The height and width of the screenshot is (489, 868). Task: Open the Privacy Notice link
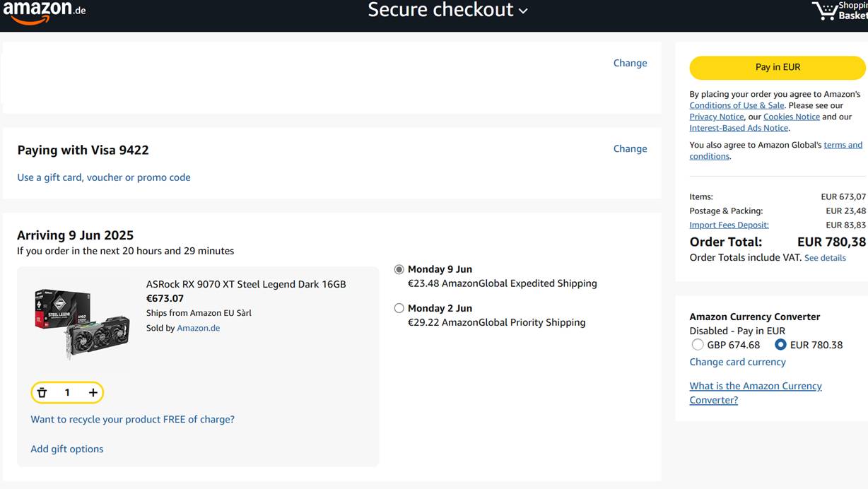(717, 117)
